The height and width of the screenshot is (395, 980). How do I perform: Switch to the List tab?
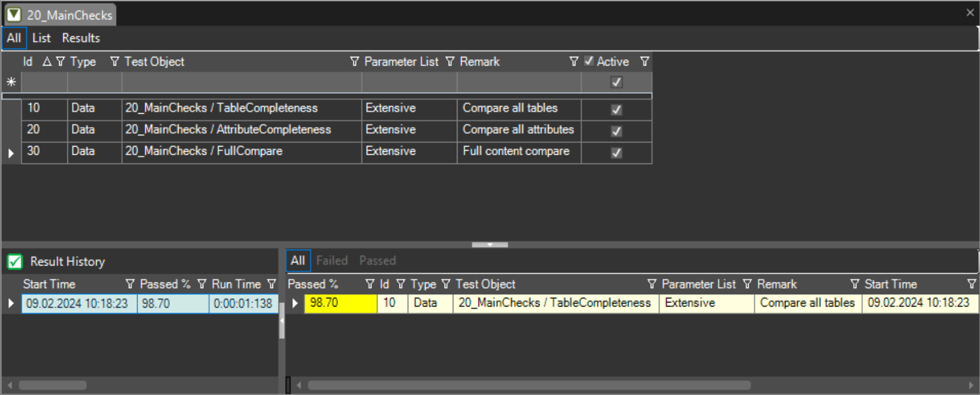(41, 38)
